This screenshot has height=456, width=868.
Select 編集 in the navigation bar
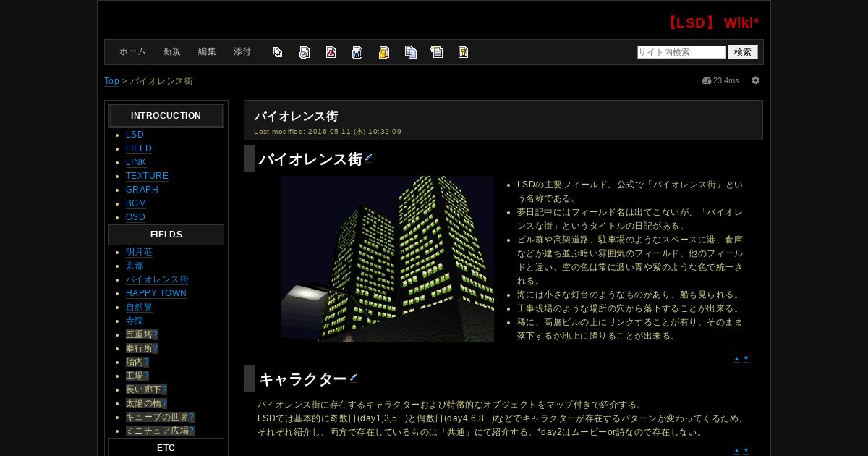(x=207, y=52)
